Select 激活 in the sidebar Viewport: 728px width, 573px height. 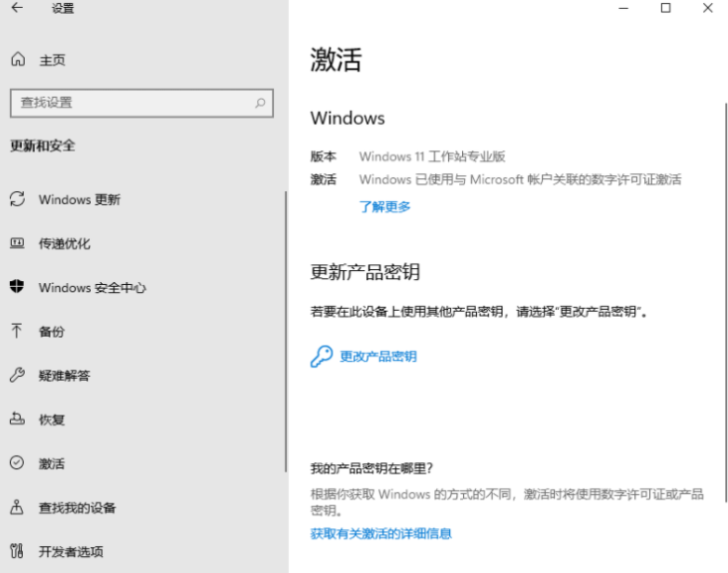click(x=52, y=463)
